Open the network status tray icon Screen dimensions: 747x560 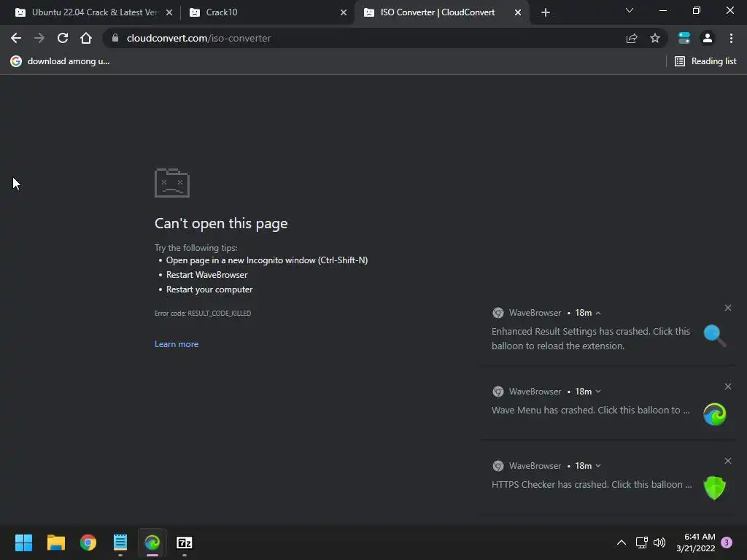[x=641, y=542]
